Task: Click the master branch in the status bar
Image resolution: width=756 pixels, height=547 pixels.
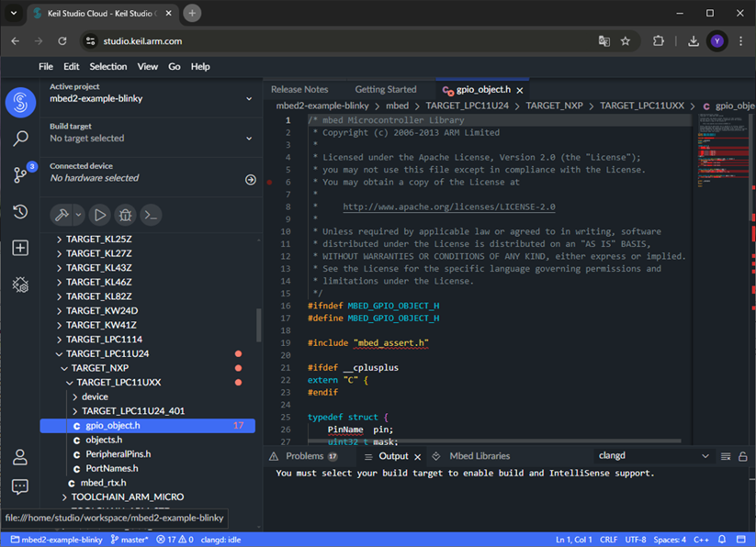Action: 130,540
